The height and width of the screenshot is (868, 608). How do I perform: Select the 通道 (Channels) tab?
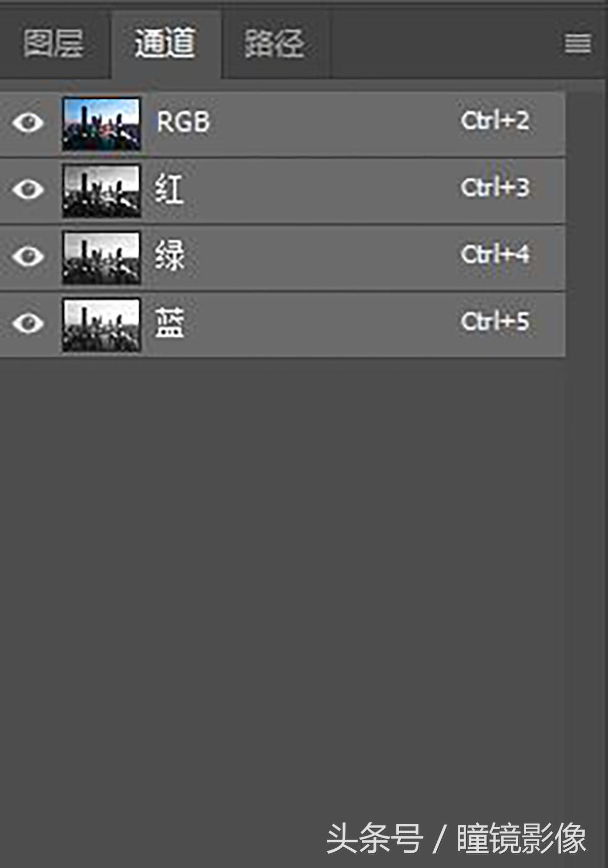pyautogui.click(x=165, y=44)
